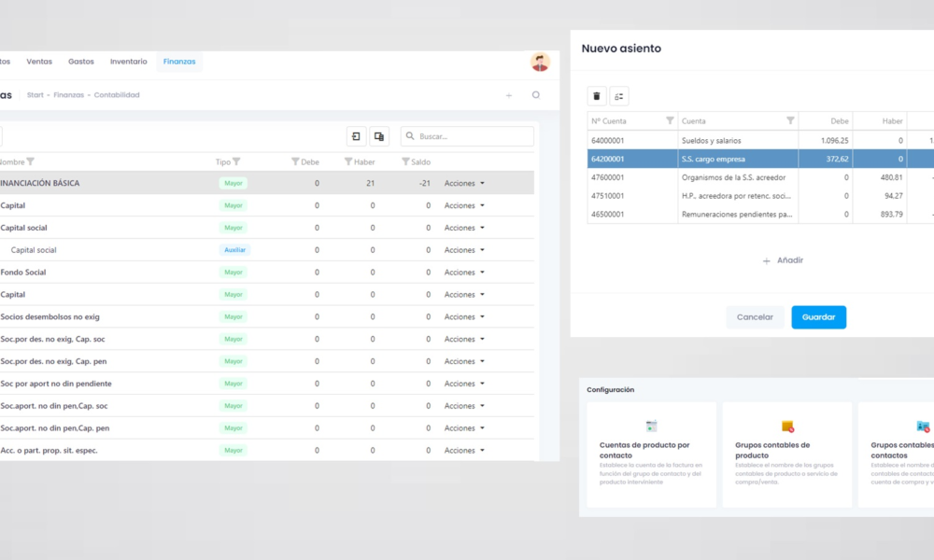This screenshot has width=934, height=560.
Task: Click Haber value 480,81
Action: click(x=892, y=177)
